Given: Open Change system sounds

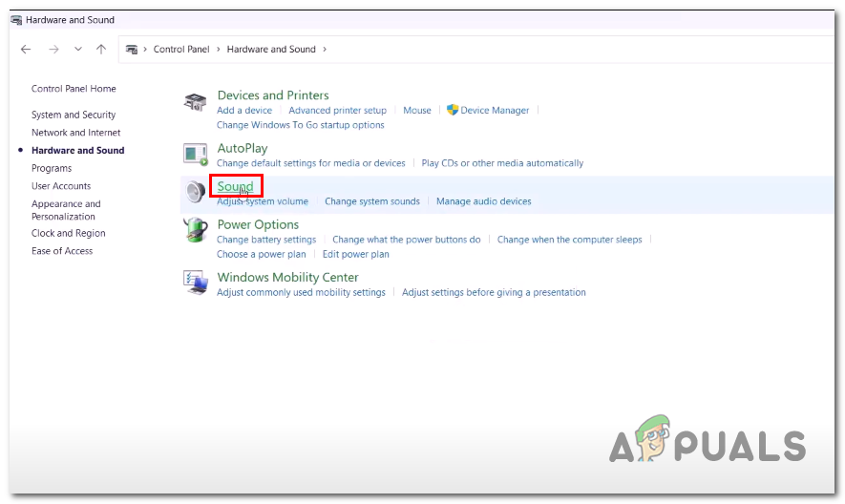Looking at the screenshot, I should pyautogui.click(x=371, y=201).
